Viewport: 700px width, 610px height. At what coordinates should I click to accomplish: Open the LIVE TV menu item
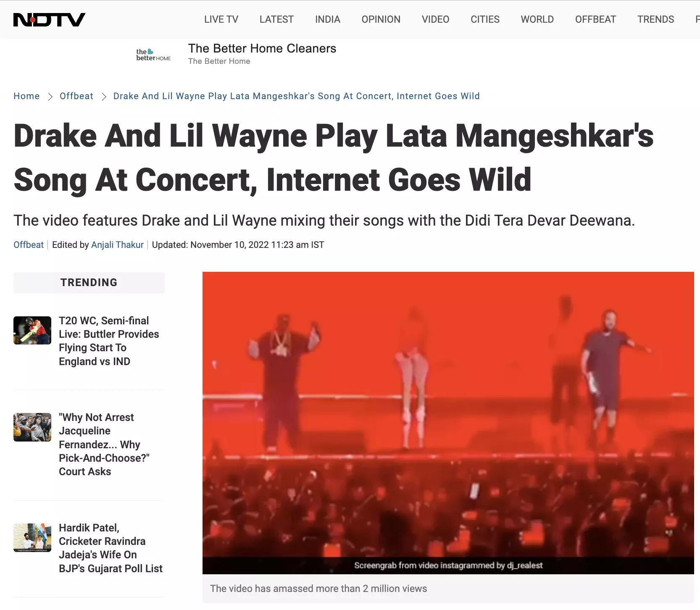tap(221, 19)
